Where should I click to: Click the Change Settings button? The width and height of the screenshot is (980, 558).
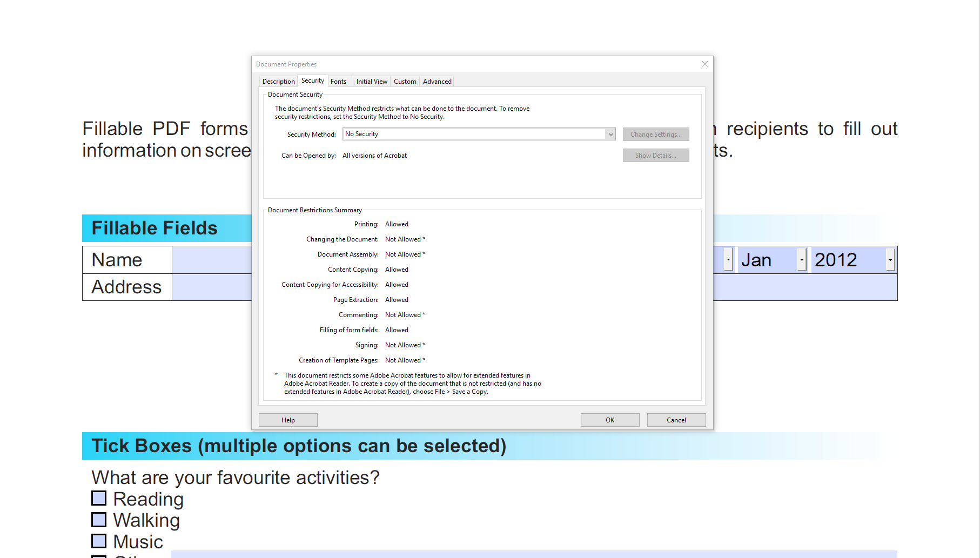pyautogui.click(x=655, y=135)
